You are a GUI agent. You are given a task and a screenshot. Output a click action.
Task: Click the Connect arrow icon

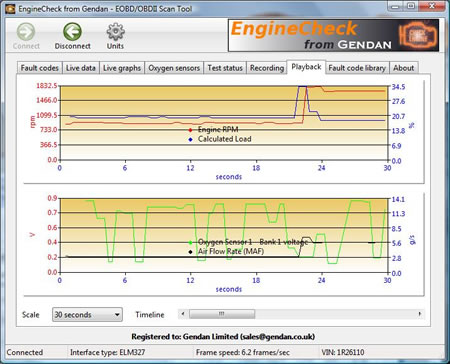point(26,32)
